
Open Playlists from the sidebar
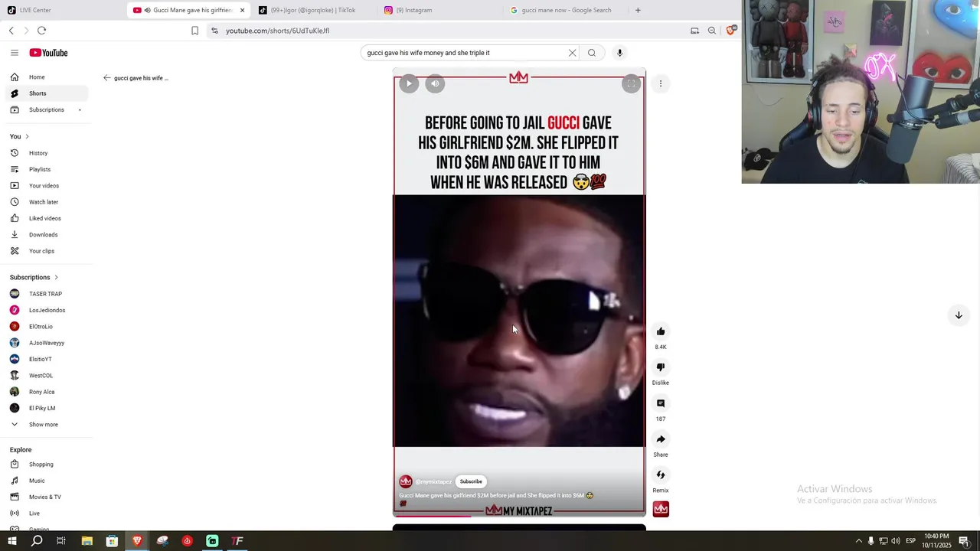click(x=47, y=169)
